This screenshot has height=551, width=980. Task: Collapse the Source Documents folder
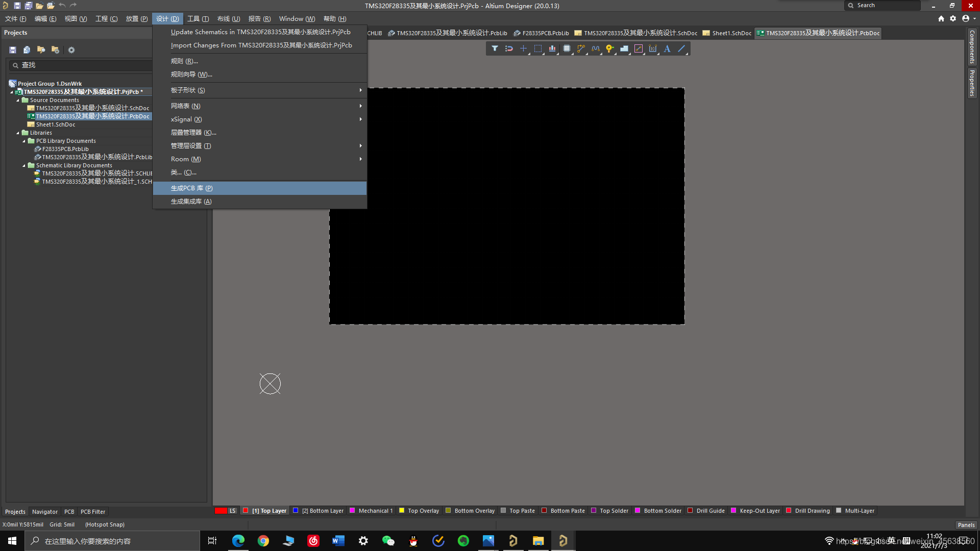(x=18, y=101)
